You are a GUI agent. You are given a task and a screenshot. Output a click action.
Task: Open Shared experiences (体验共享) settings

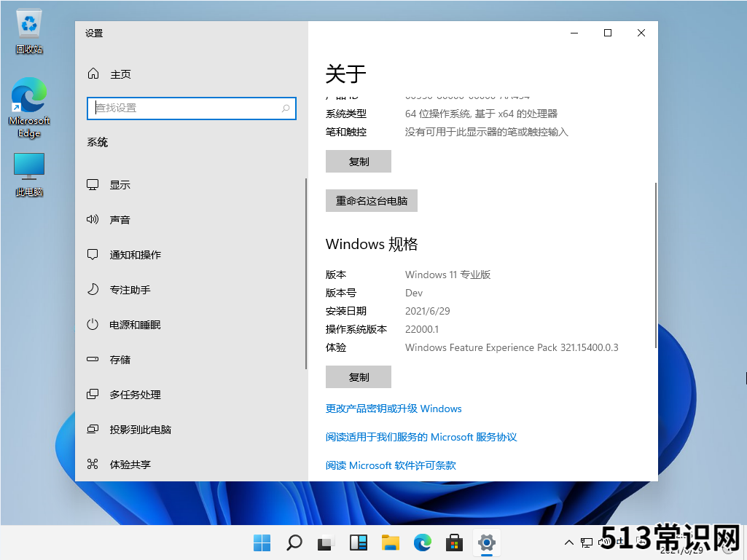pyautogui.click(x=130, y=465)
